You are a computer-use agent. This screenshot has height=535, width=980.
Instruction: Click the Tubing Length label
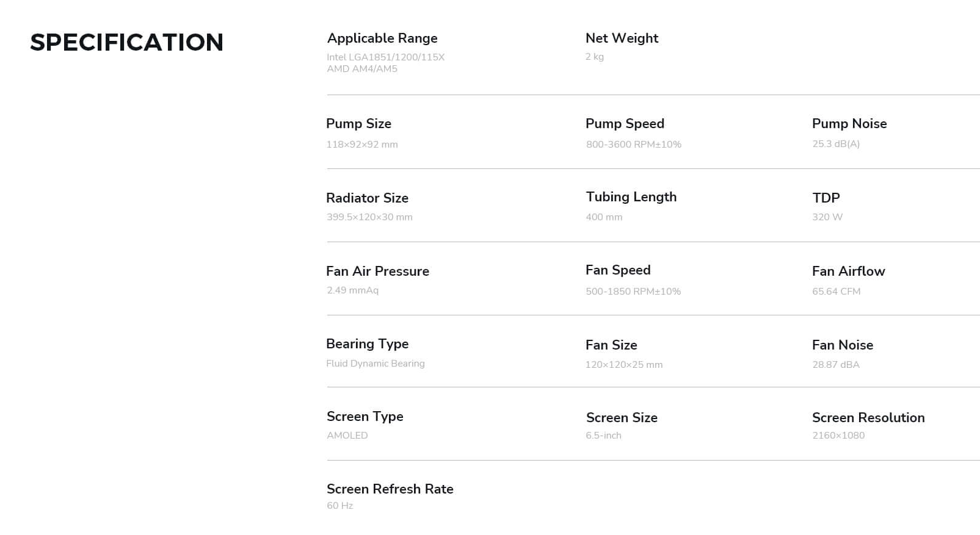[x=631, y=196]
